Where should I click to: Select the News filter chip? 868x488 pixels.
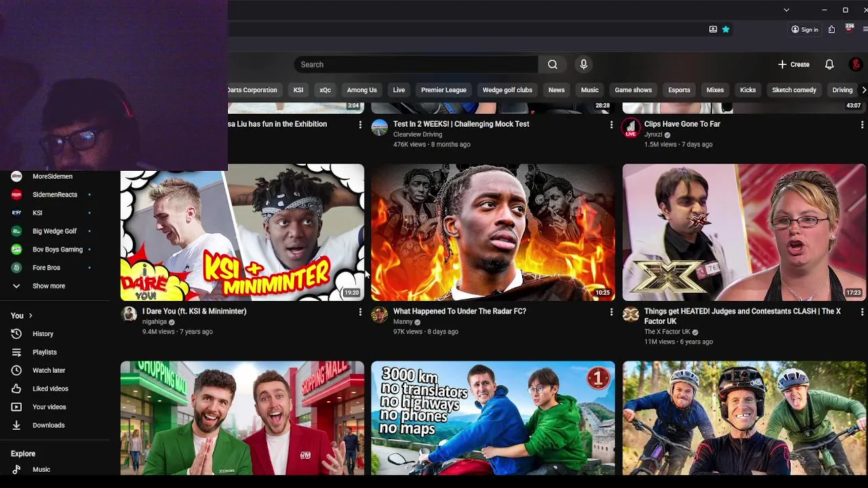pyautogui.click(x=556, y=90)
